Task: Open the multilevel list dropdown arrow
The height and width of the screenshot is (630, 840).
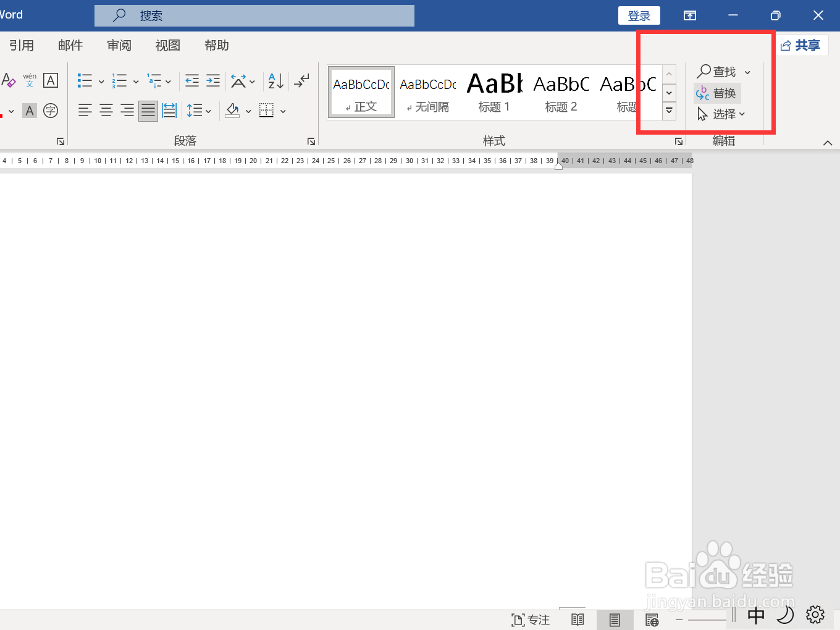Action: pos(168,81)
